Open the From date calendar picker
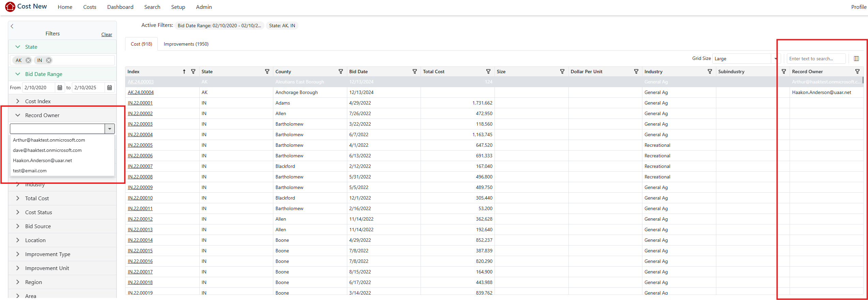 click(60, 88)
